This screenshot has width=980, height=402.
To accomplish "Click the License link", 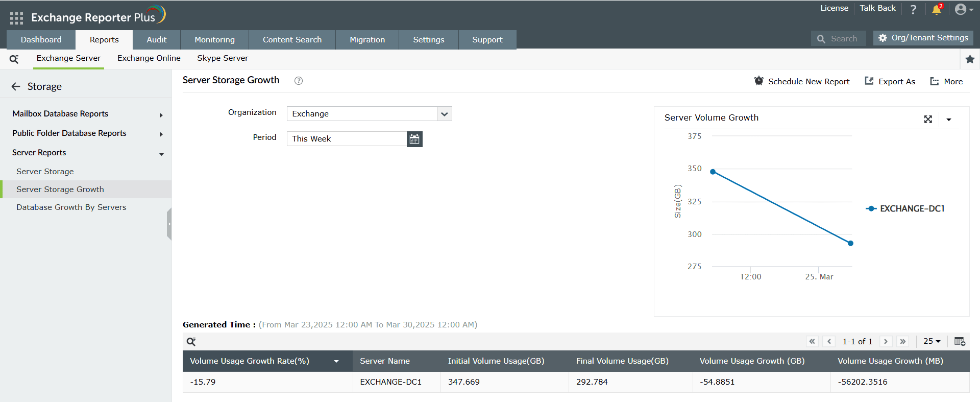I will [x=835, y=8].
